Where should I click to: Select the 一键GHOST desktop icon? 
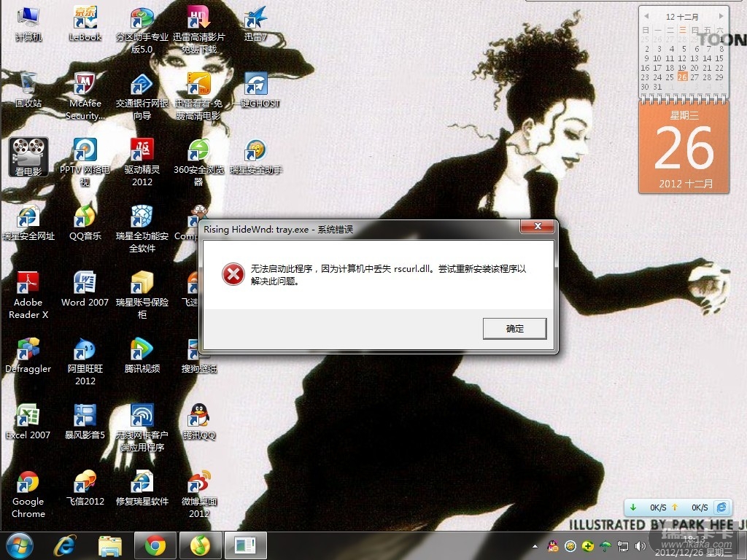coord(256,90)
